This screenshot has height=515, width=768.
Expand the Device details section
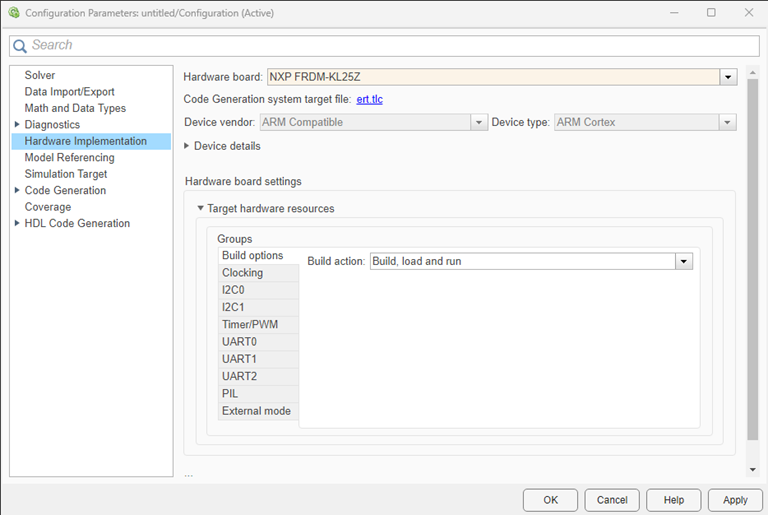(x=187, y=146)
